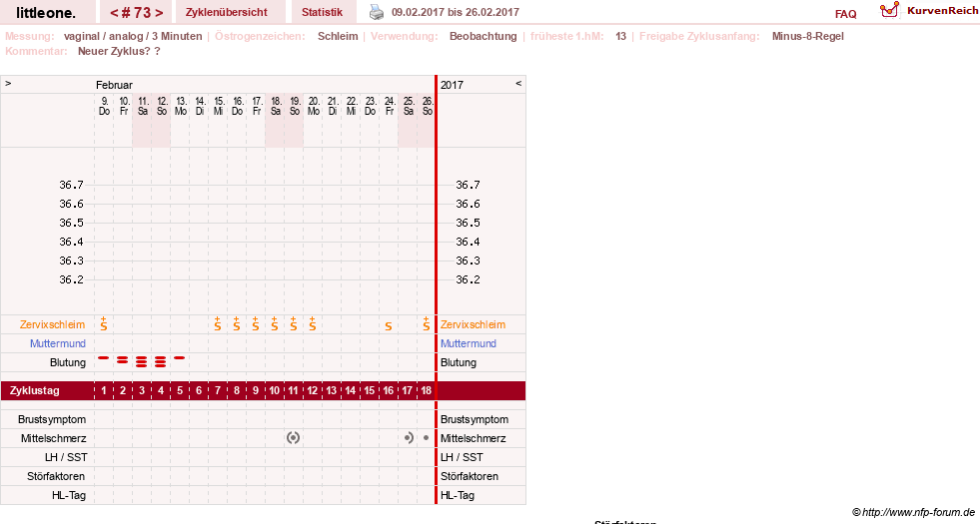Click the cervical mucus S symbol on 24. Fr

389,326
